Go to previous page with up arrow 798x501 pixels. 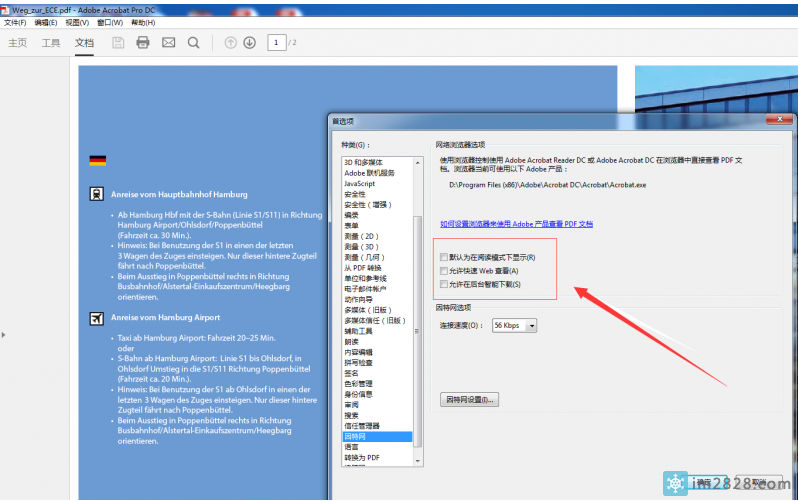pyautogui.click(x=231, y=43)
